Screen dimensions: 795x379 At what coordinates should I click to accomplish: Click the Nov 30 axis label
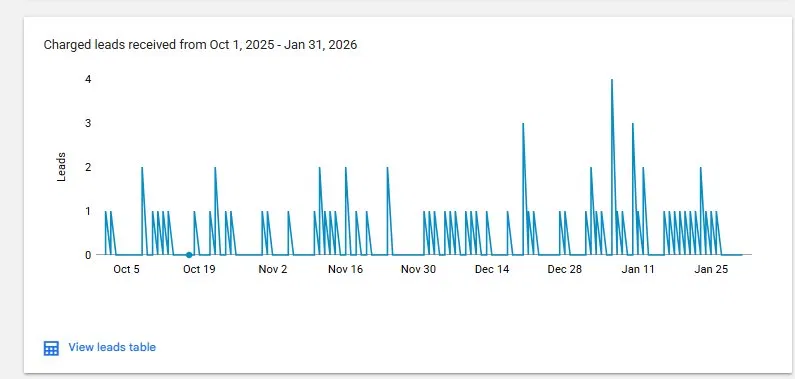point(418,270)
